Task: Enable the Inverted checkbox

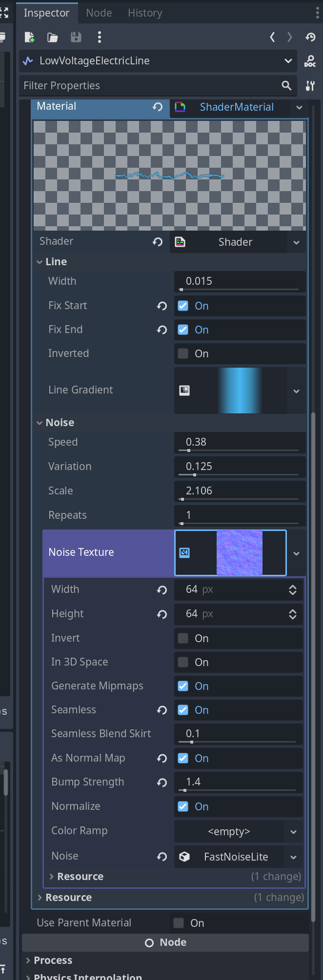Action: tap(183, 353)
